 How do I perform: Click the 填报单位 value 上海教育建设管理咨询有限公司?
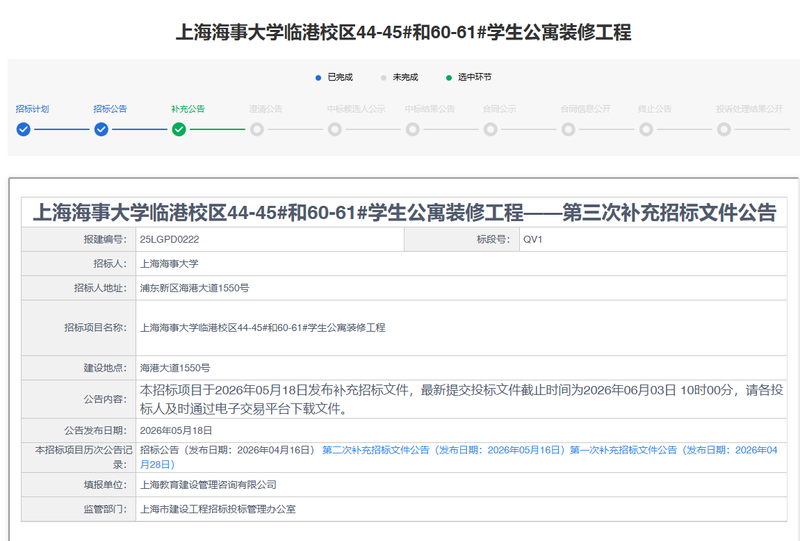(x=208, y=484)
